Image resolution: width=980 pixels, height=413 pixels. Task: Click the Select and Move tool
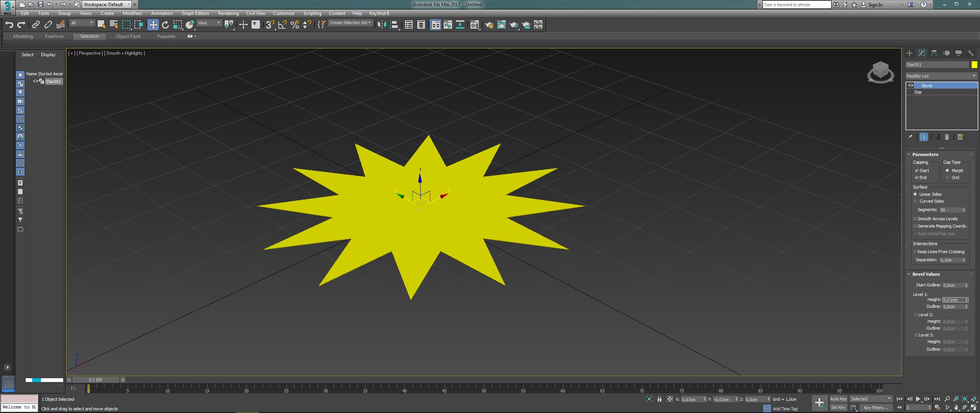point(153,25)
